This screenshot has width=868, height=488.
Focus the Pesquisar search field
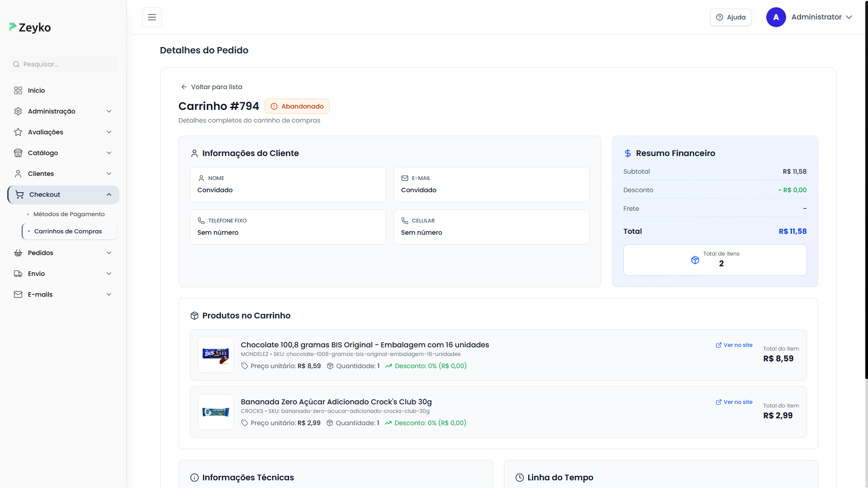(x=63, y=64)
